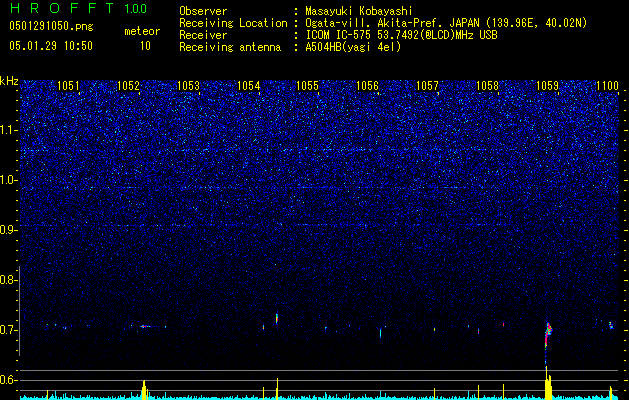Click the Receiving Location text
This screenshot has width=629, height=400.
pos(233,23)
